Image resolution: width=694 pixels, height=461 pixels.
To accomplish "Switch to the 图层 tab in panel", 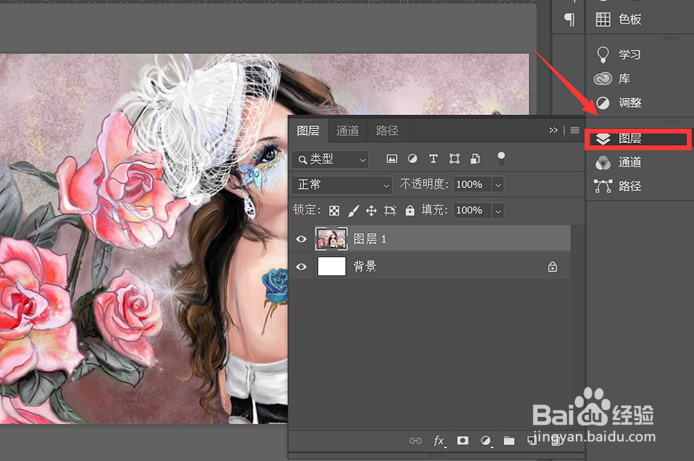I will [308, 131].
